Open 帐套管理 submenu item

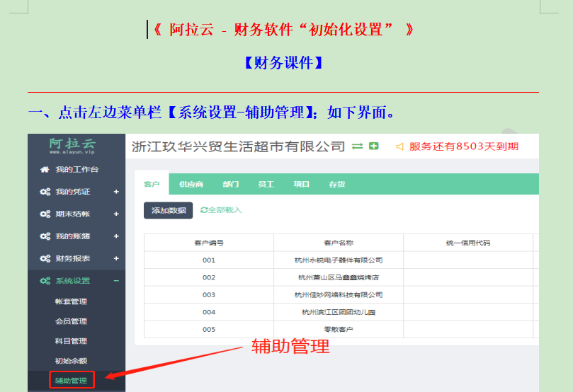click(71, 301)
